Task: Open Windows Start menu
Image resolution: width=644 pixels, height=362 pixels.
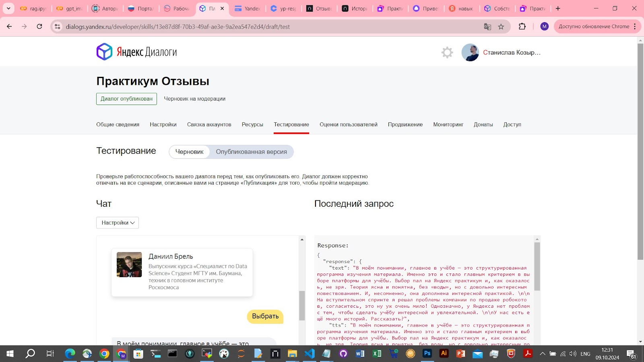Action: click(10, 354)
